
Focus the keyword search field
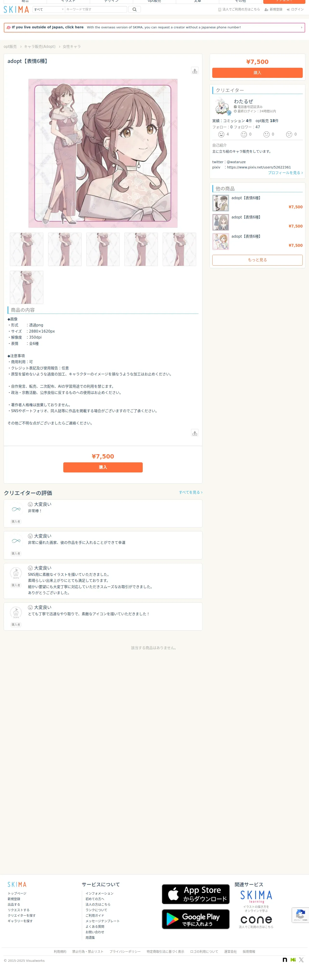tap(96, 10)
